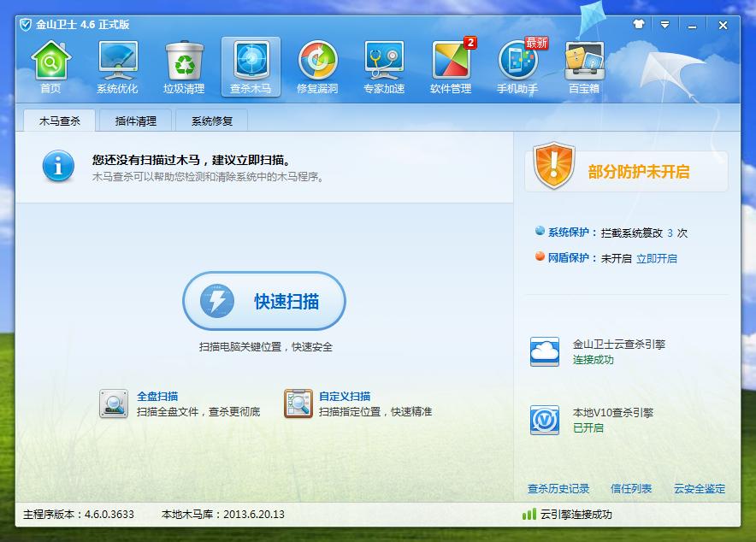Switch to 插件清理 tab

(135, 121)
